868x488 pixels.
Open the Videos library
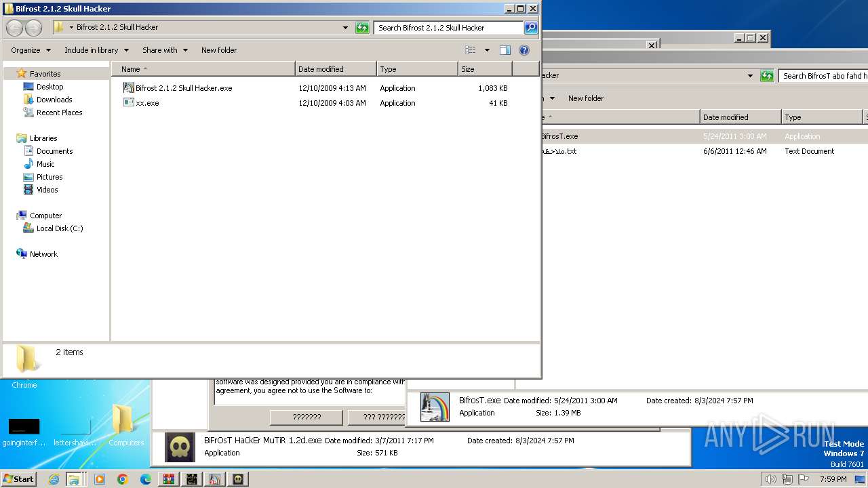click(x=47, y=190)
